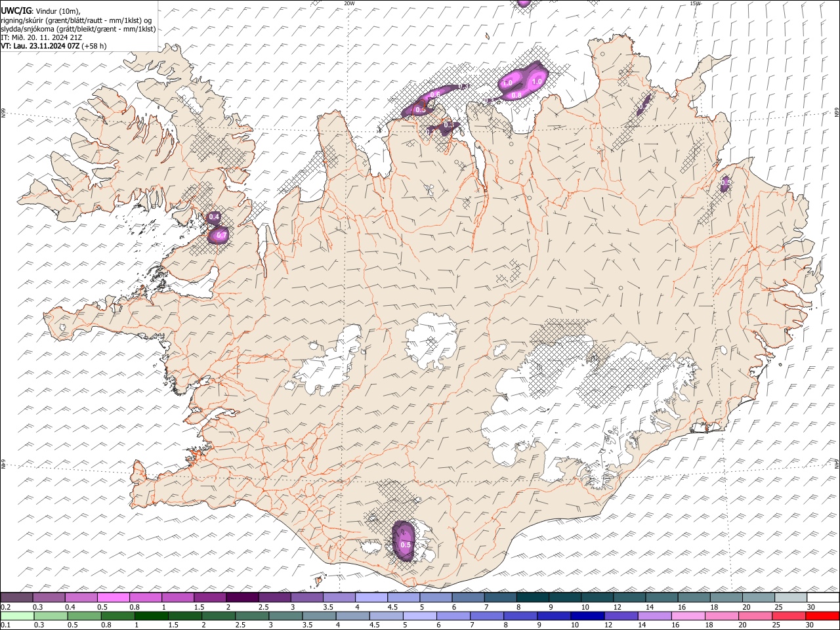Click the pale gray 25 swatch in top legend row
840x630 pixels.
(x=791, y=598)
